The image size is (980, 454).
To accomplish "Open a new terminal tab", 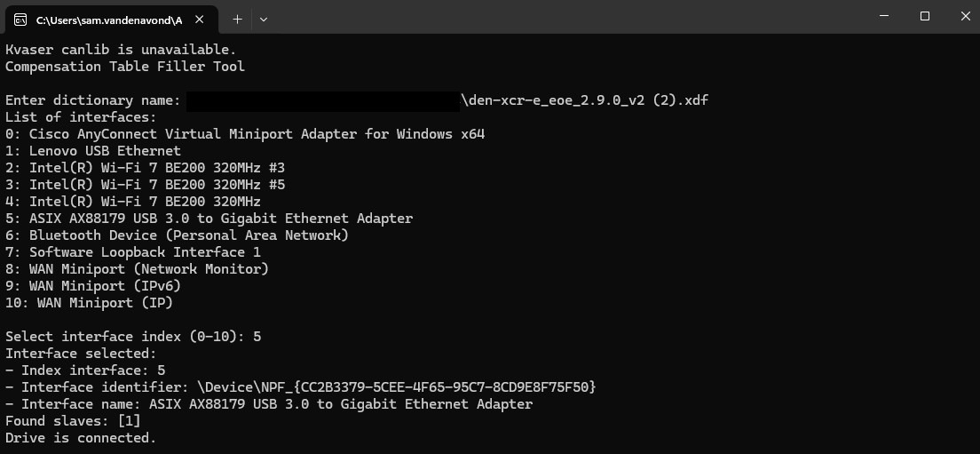I will pyautogui.click(x=237, y=19).
